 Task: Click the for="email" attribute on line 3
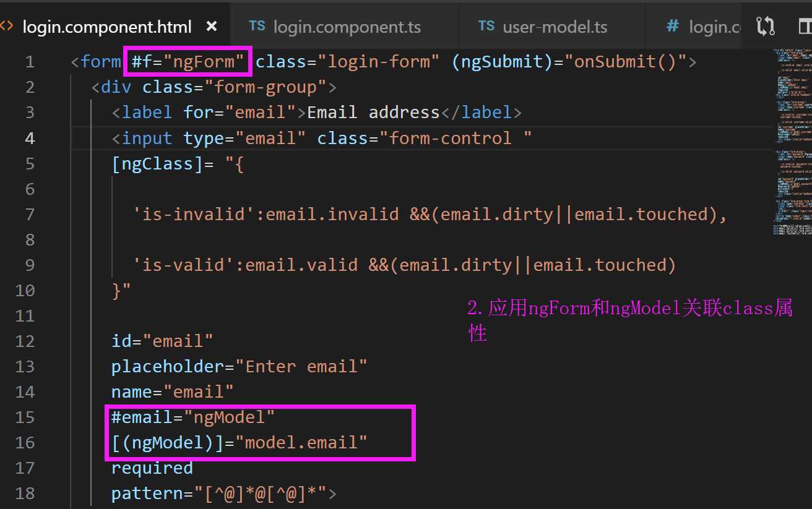[x=240, y=113]
